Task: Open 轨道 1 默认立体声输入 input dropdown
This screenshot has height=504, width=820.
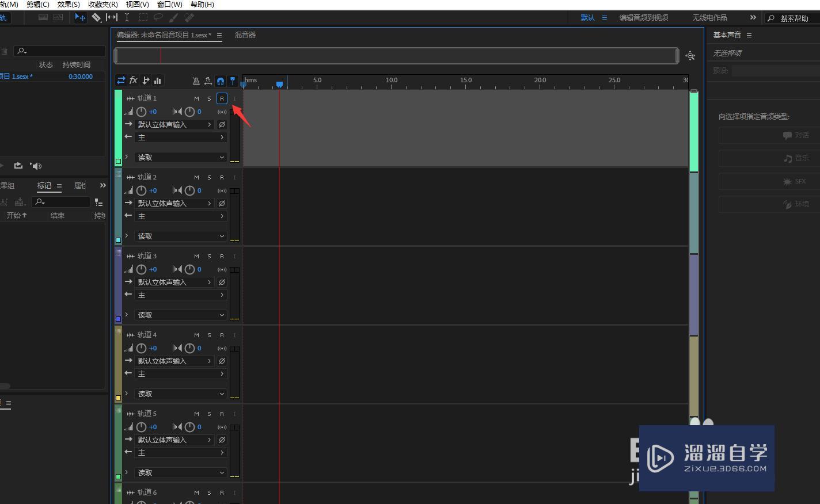Action: pyautogui.click(x=174, y=125)
